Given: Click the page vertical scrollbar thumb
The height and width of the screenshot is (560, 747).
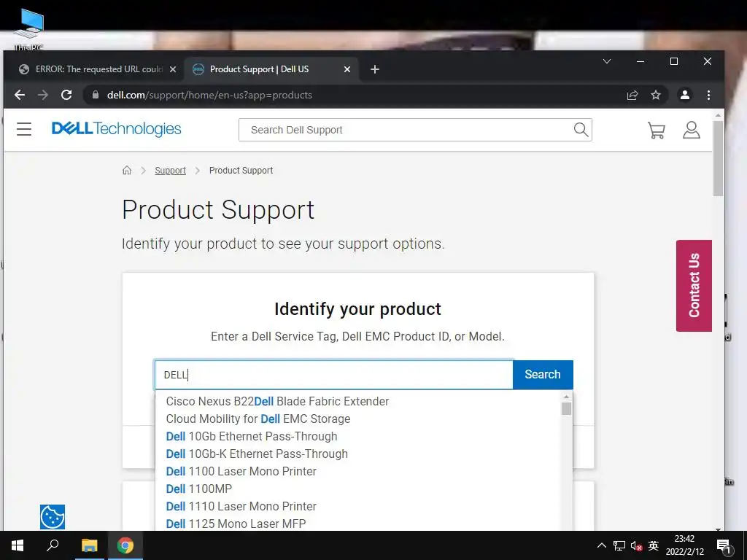Looking at the screenshot, I should [x=718, y=158].
